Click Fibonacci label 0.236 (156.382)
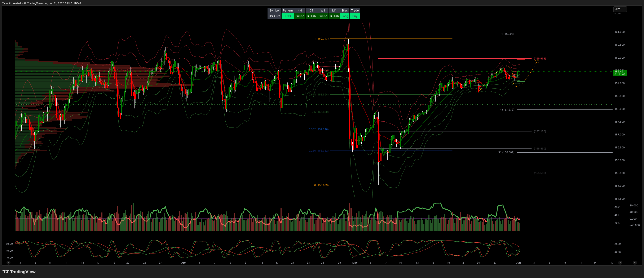This screenshot has height=278, width=644. click(318, 151)
